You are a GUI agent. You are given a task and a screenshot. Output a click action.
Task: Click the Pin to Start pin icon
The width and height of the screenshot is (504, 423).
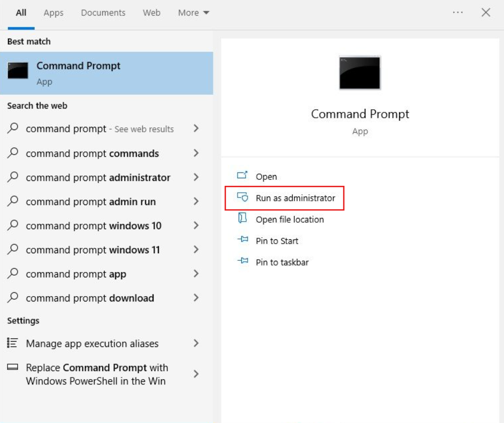242,240
